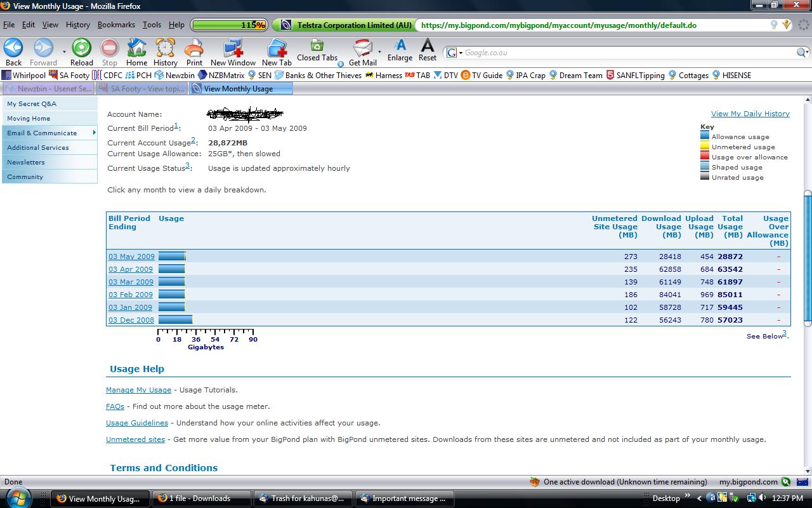Click the Enlarge text icon
Screen dimensions: 812x508
tap(400, 46)
